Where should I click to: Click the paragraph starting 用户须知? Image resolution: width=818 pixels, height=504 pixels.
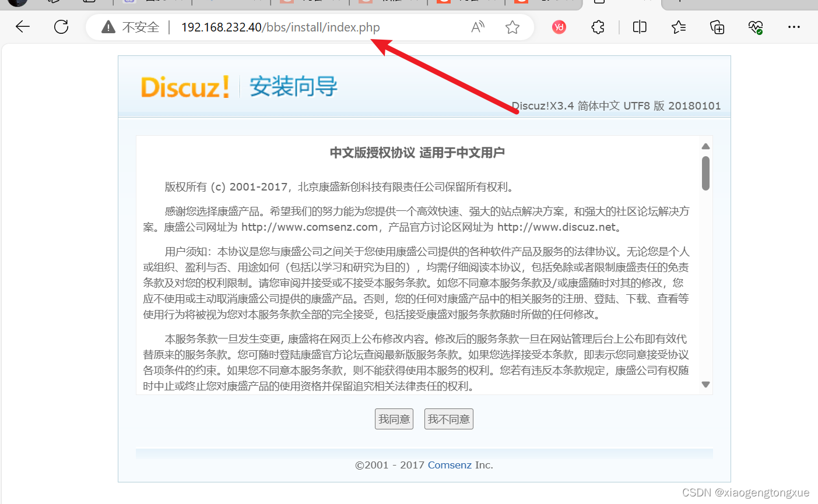click(416, 283)
